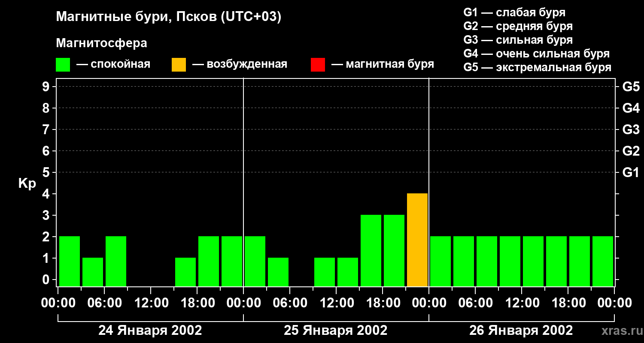
Task: Click the green 'спокойная' legend swatch
Action: [x=63, y=64]
